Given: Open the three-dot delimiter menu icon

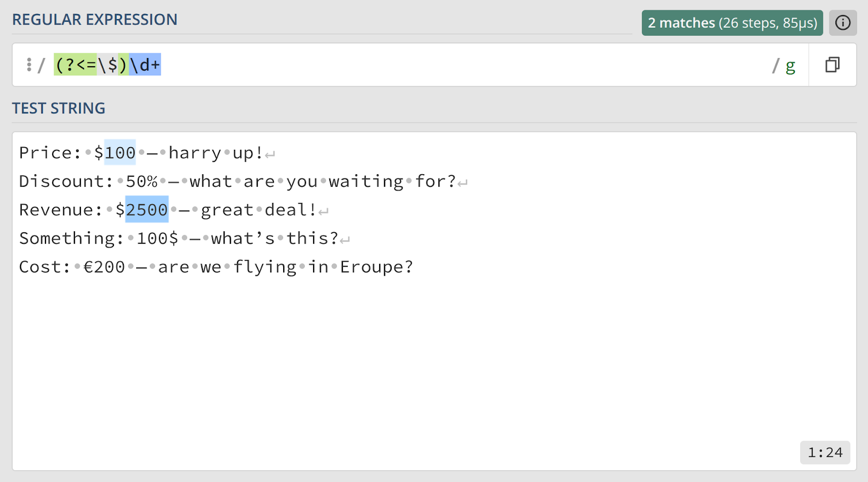Looking at the screenshot, I should pyautogui.click(x=29, y=65).
